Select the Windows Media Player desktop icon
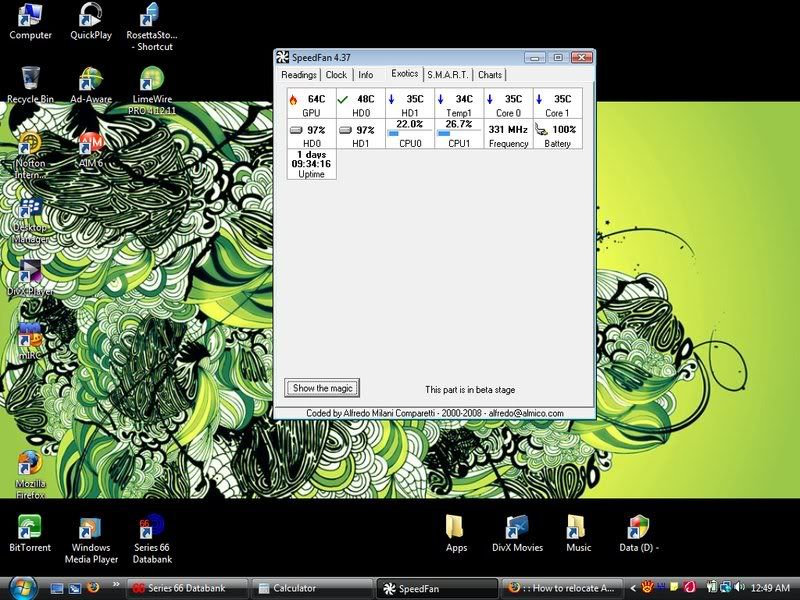 click(91, 540)
